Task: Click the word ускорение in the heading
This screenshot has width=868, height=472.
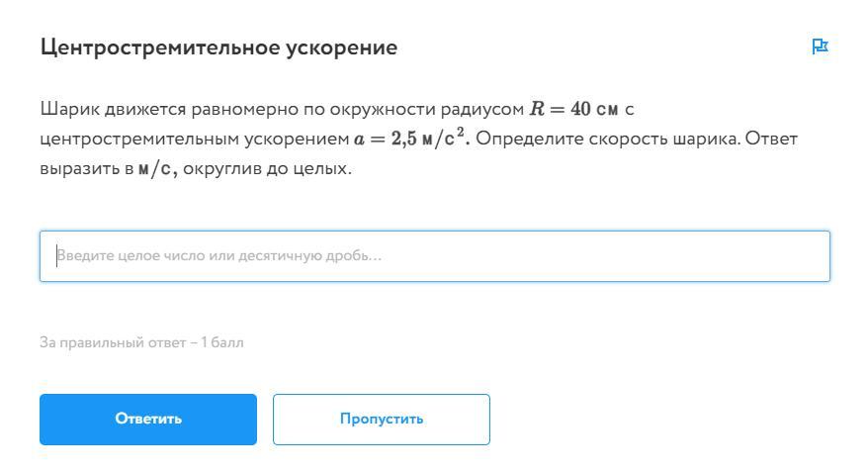Action: point(341,48)
